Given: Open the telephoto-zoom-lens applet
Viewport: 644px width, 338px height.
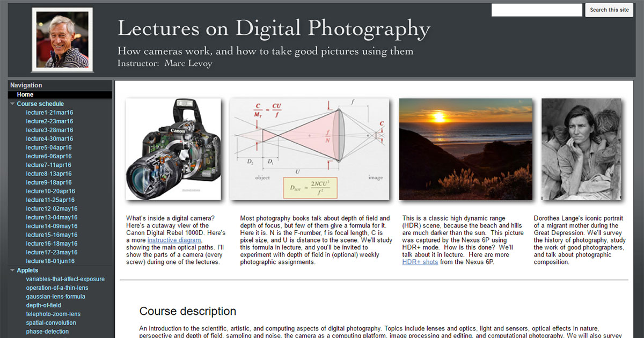Looking at the screenshot, I should pyautogui.click(x=54, y=314).
